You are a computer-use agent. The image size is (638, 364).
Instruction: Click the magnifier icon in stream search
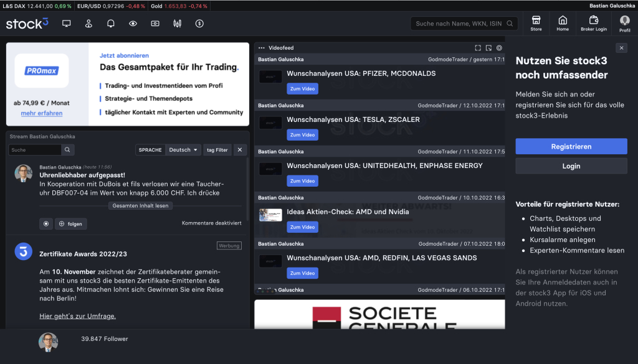68,150
